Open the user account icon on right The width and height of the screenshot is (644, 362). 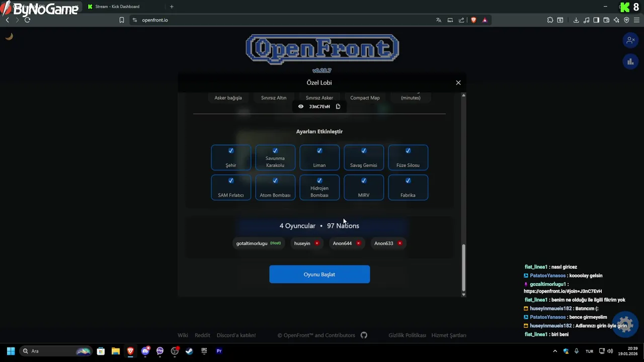[x=630, y=40]
